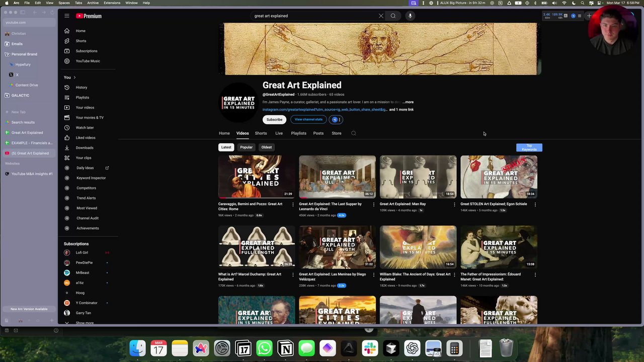Search within the channel using tab-bar magnifier

(353, 133)
